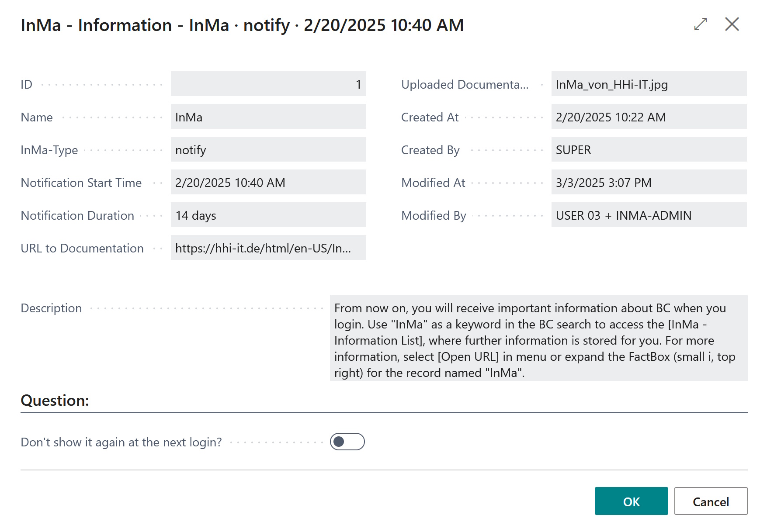Expand the dialog to full screen
This screenshot has height=532, width=767.
click(x=701, y=25)
